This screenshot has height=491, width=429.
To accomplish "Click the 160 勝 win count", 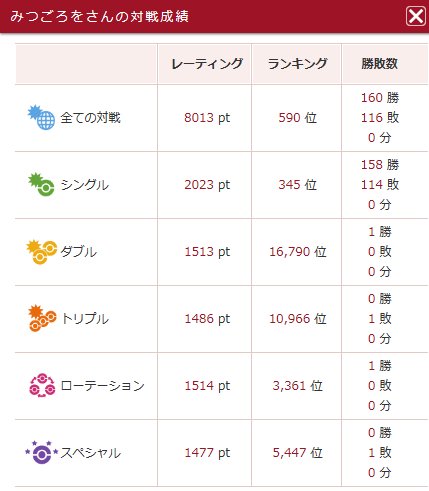I will tap(380, 98).
